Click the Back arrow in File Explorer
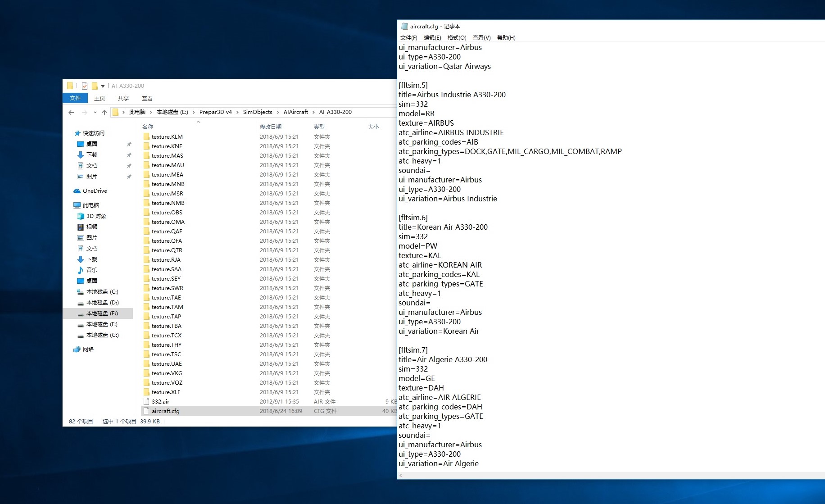 (x=71, y=112)
